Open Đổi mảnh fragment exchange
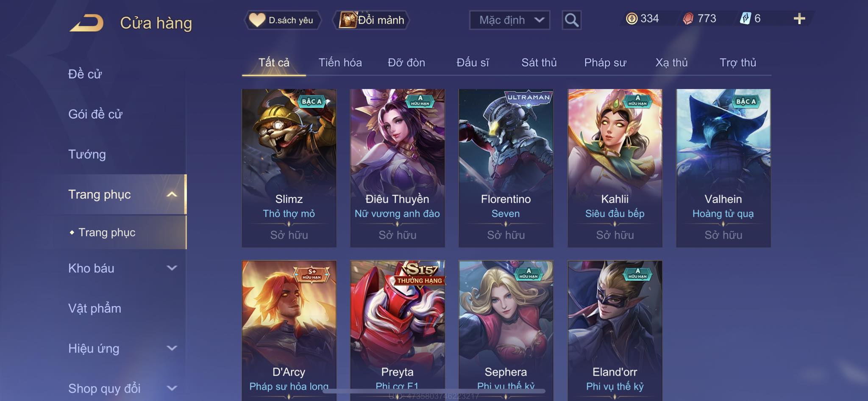This screenshot has height=401, width=868. [372, 20]
